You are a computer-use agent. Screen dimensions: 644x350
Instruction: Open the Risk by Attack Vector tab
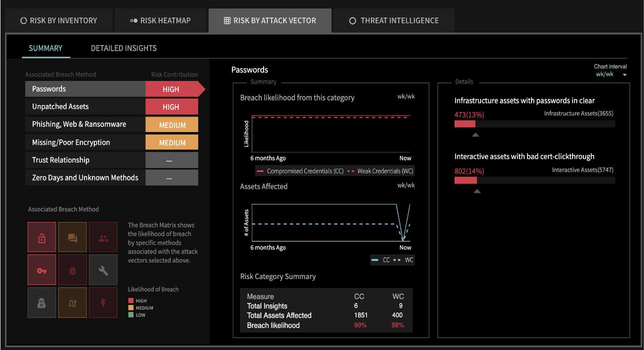tap(270, 21)
